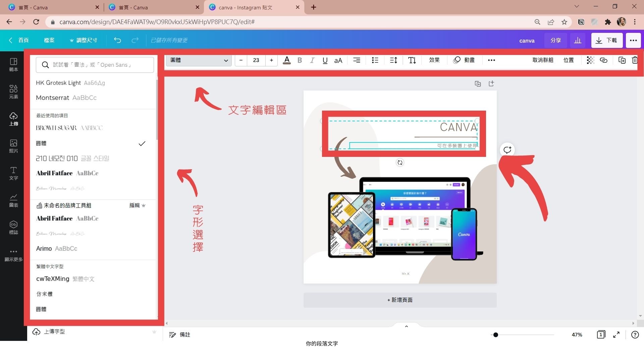
Task: Search fonts in the font search box
Action: pos(95,65)
